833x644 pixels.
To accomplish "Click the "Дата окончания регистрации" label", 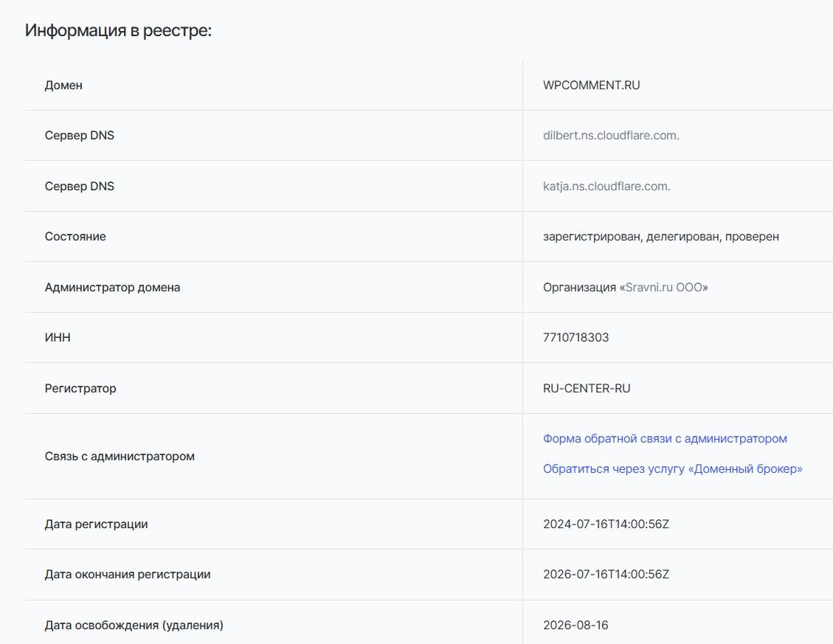I will coord(128,575).
